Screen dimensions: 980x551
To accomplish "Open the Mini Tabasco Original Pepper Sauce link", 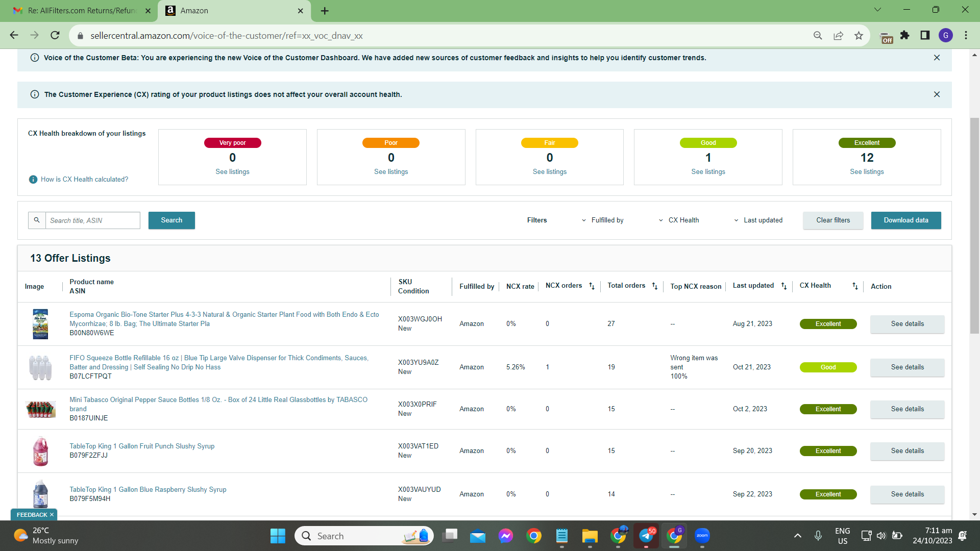I will point(218,404).
